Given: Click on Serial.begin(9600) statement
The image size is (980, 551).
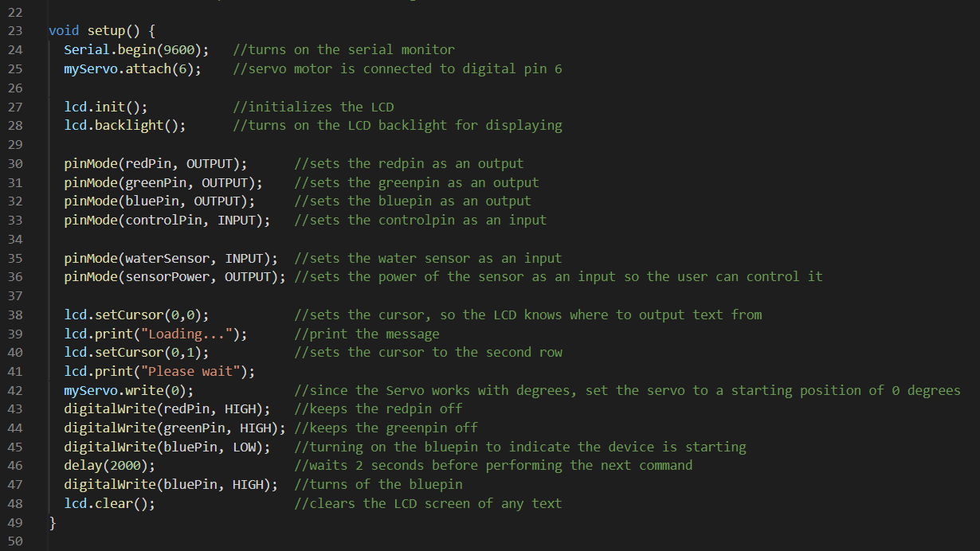Looking at the screenshot, I should click(136, 49).
